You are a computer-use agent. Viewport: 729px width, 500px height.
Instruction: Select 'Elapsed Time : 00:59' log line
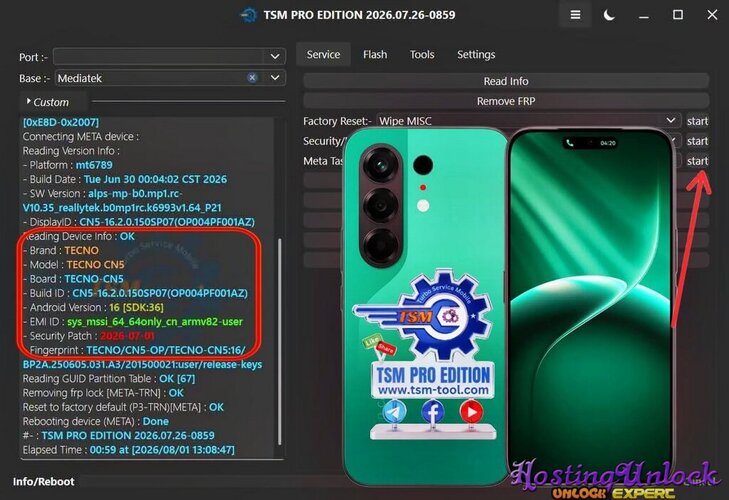coord(129,450)
